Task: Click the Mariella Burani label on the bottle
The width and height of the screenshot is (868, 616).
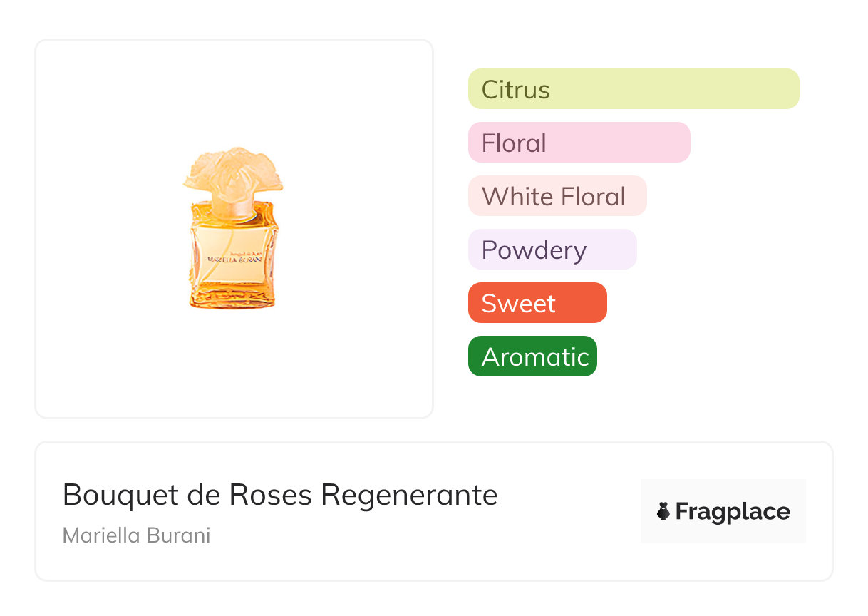Action: [x=234, y=259]
